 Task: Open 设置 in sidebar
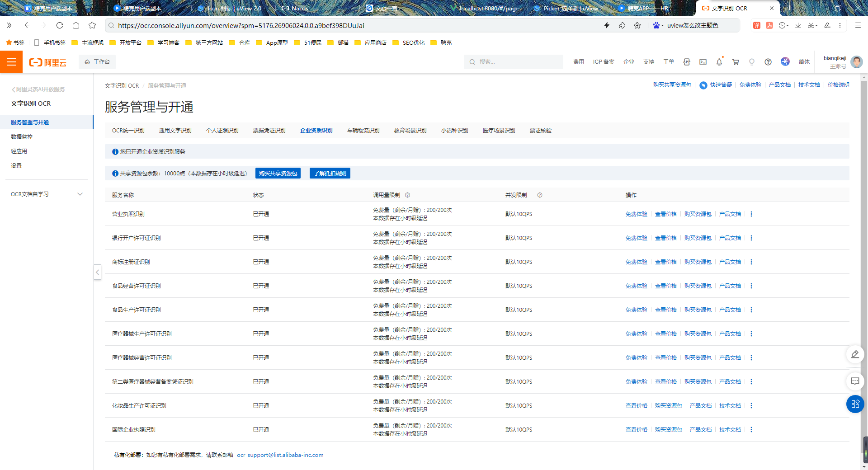click(16, 166)
